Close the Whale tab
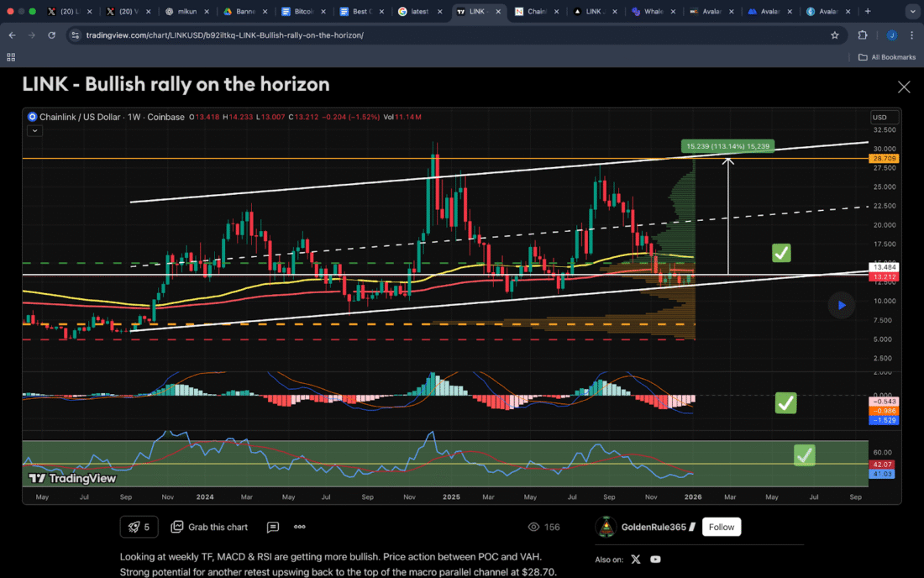This screenshot has width=924, height=578. point(673,11)
